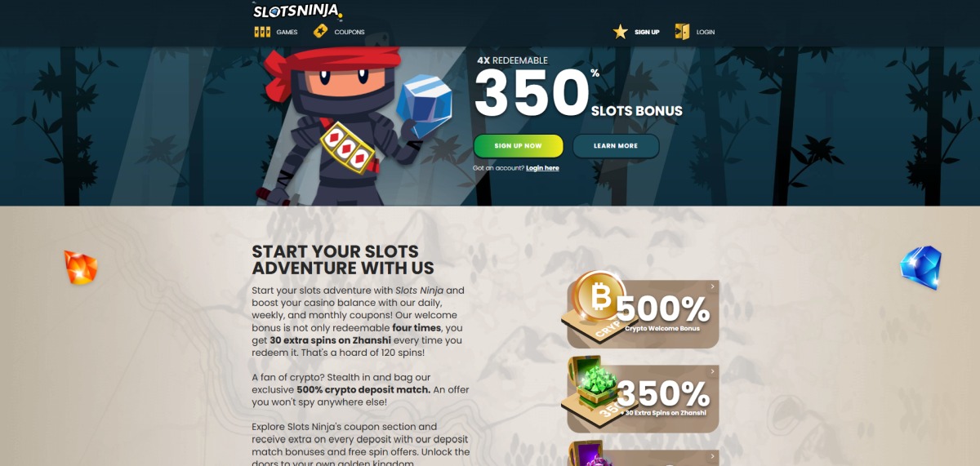Click the Coupons ticket icon
This screenshot has width=980, height=466.
(x=320, y=32)
